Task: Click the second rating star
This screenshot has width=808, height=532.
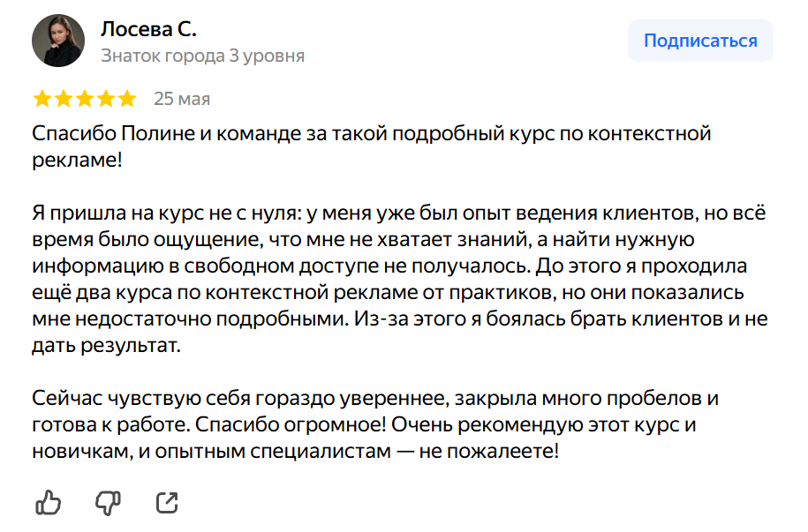Action: 64,98
